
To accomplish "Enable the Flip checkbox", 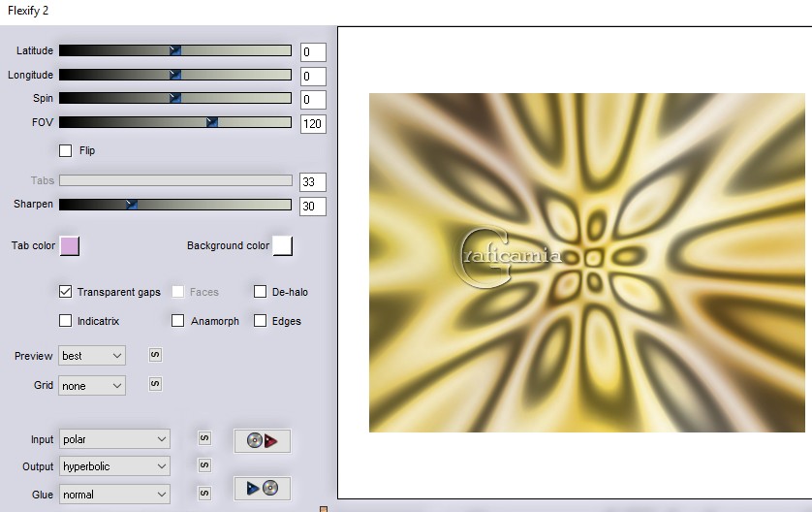I will click(65, 151).
